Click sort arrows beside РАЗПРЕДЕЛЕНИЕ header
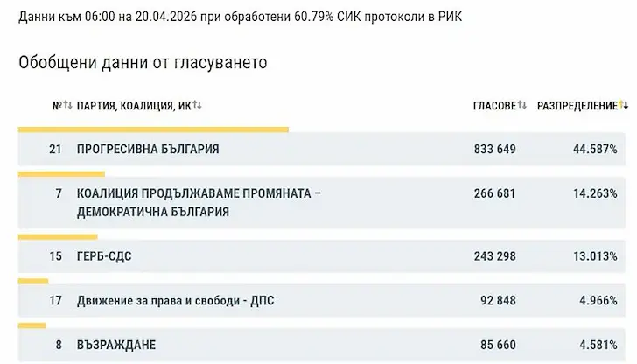 623,106
